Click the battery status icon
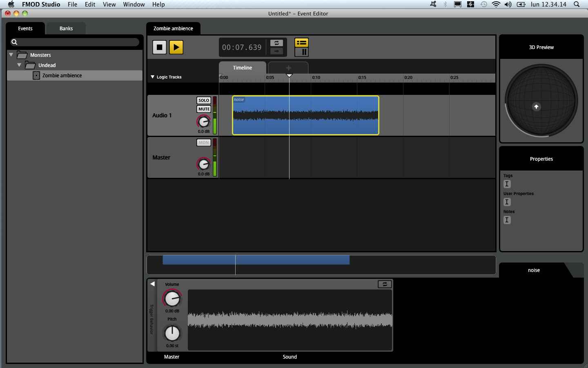The image size is (588, 368). tap(521, 4)
